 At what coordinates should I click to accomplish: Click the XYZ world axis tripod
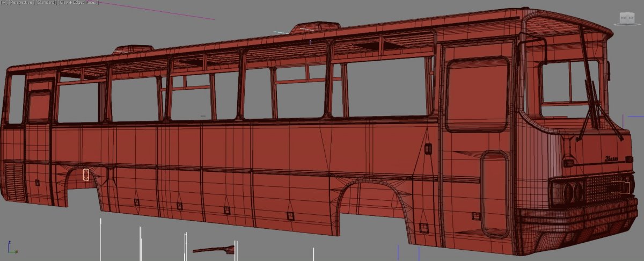pyautogui.click(x=11, y=248)
